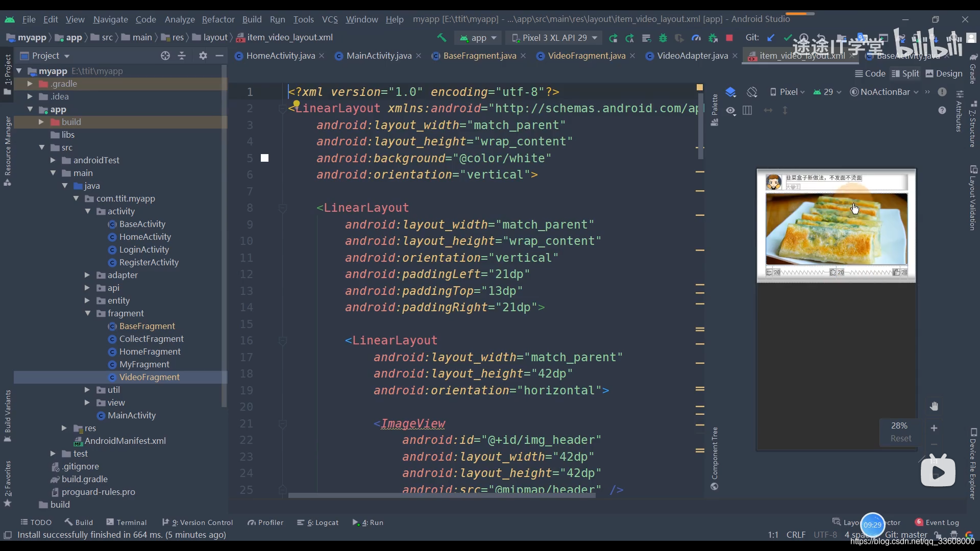Expand the .gradle folder
The image size is (980, 551).
[30, 84]
